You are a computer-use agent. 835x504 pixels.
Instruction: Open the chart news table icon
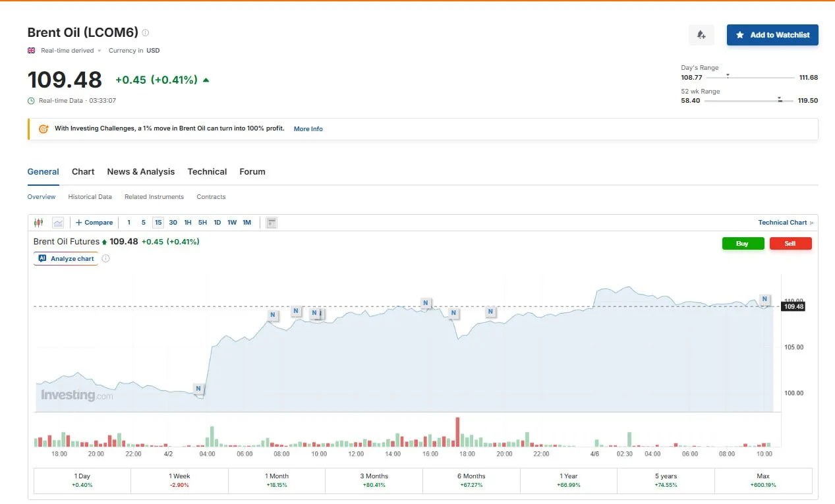[271, 223]
